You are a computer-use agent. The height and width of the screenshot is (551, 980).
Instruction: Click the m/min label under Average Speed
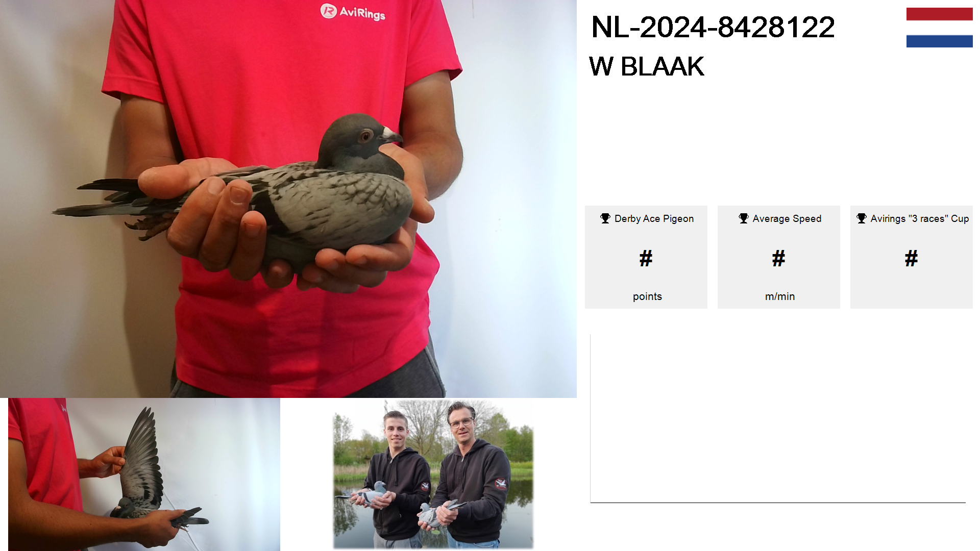tap(780, 296)
